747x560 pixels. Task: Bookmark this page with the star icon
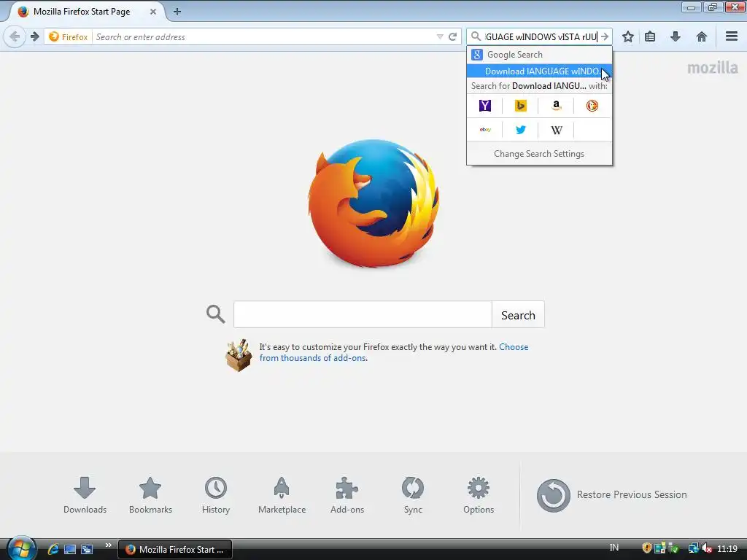pos(628,36)
